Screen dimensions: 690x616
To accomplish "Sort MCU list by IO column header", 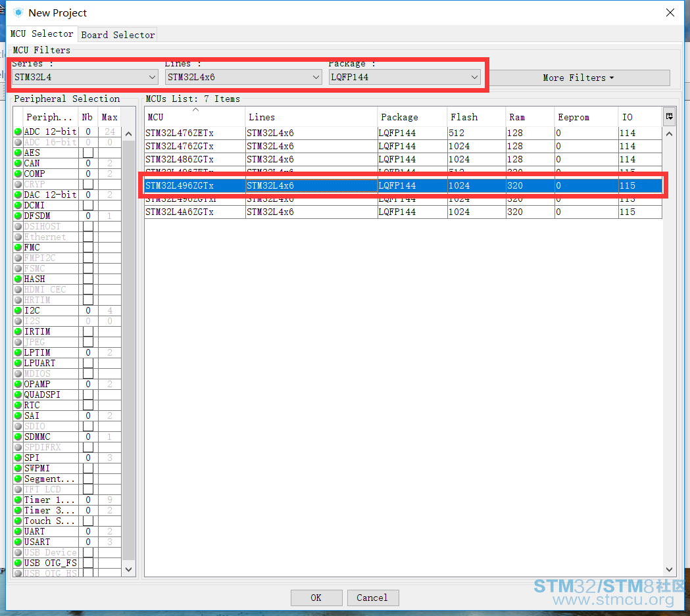I will (x=640, y=117).
